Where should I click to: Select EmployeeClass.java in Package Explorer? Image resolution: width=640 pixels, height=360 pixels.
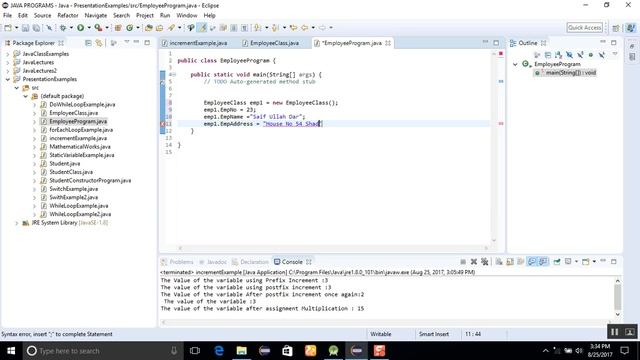[x=73, y=113]
